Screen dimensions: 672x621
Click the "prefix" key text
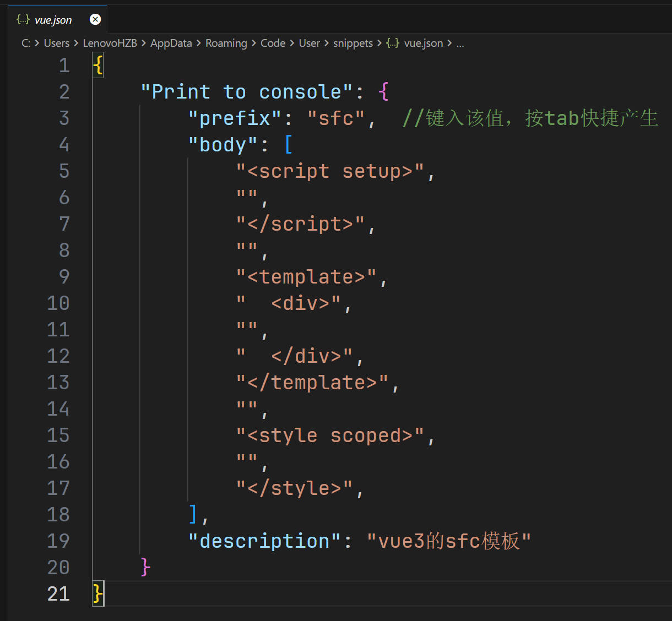click(235, 118)
